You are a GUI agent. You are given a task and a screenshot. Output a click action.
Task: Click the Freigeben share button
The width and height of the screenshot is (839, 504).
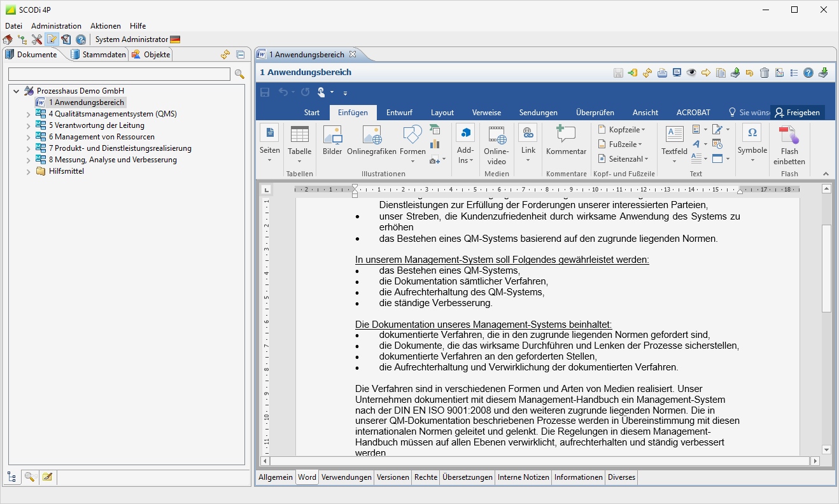pos(797,113)
